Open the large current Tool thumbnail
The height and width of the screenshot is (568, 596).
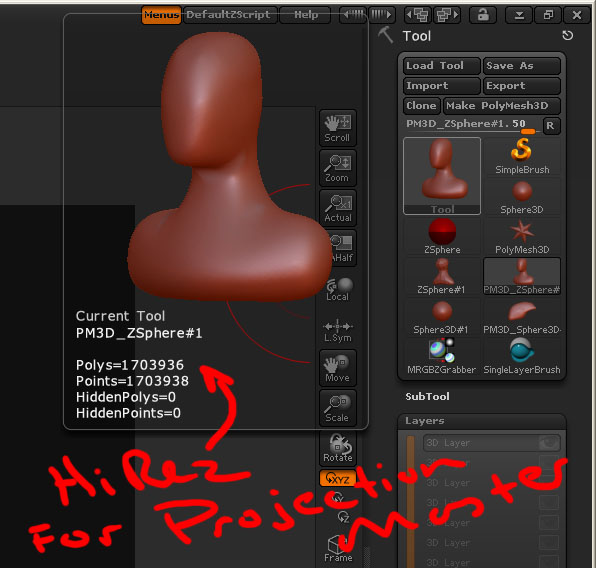[x=442, y=176]
